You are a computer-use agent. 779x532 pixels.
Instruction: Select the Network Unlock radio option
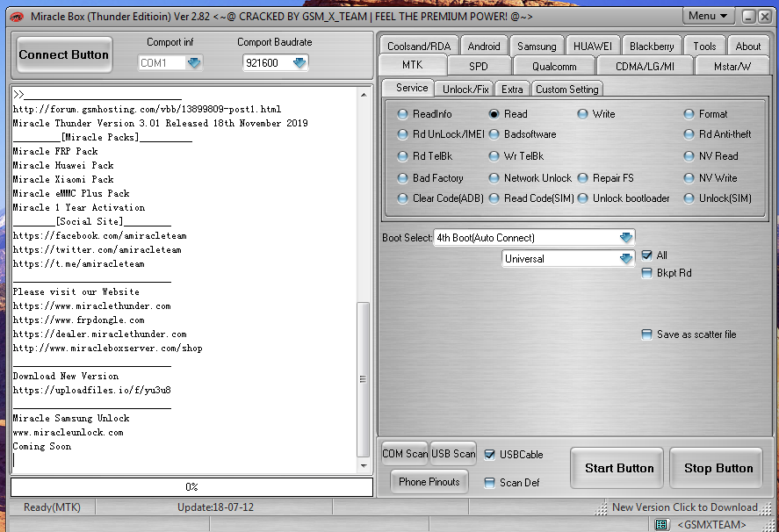530,178
